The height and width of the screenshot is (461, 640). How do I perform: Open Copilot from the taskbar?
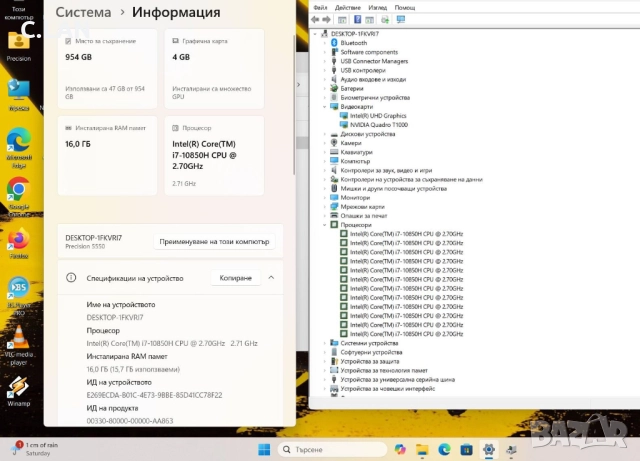400,449
